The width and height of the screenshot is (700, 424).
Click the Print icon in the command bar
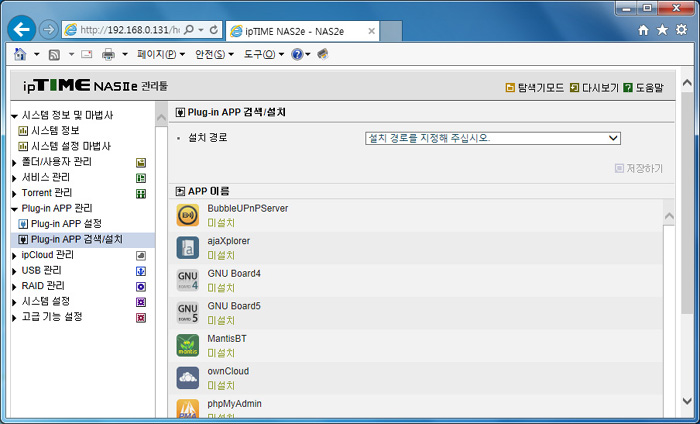108,54
